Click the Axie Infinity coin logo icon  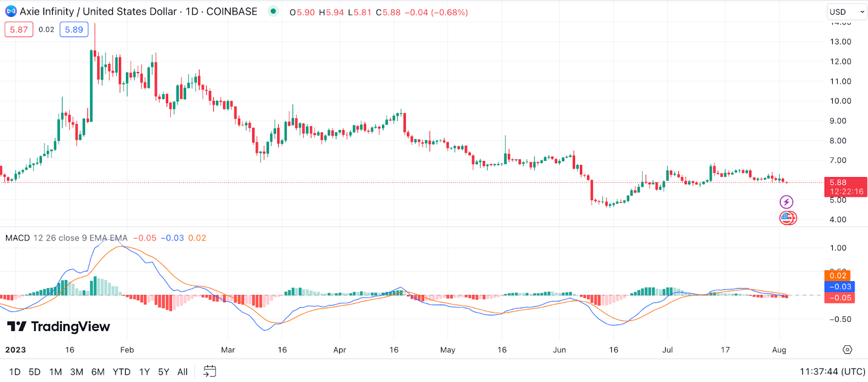[x=11, y=11]
